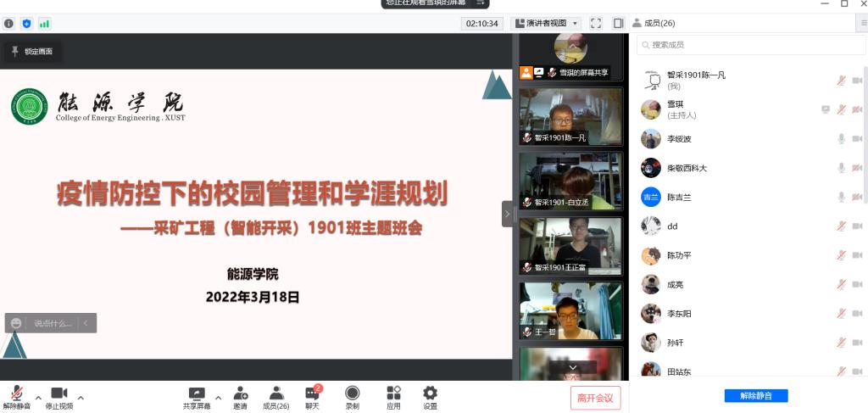Toggle fullscreen mode icon in top bar
Image resolution: width=868 pixels, height=413 pixels.
click(x=596, y=24)
